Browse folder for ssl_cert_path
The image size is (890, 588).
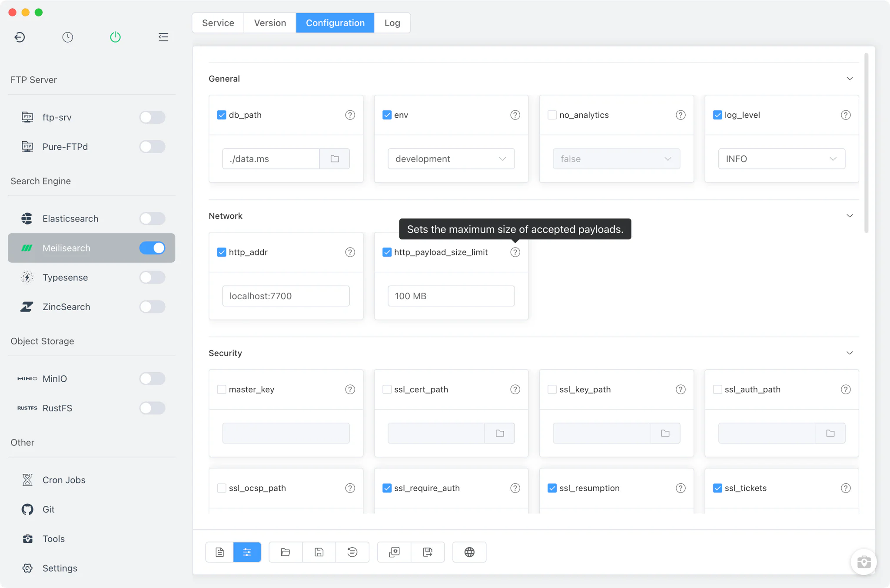click(x=500, y=433)
